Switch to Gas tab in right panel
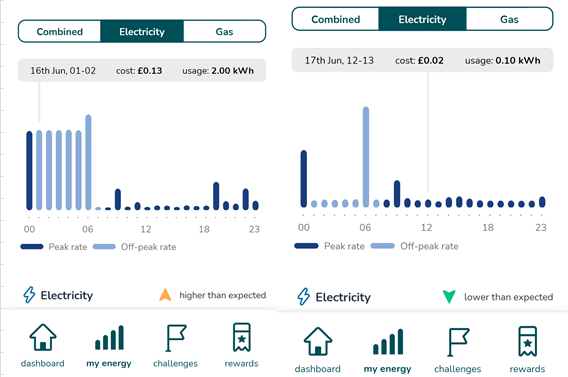The height and width of the screenshot is (377, 568). click(x=509, y=19)
